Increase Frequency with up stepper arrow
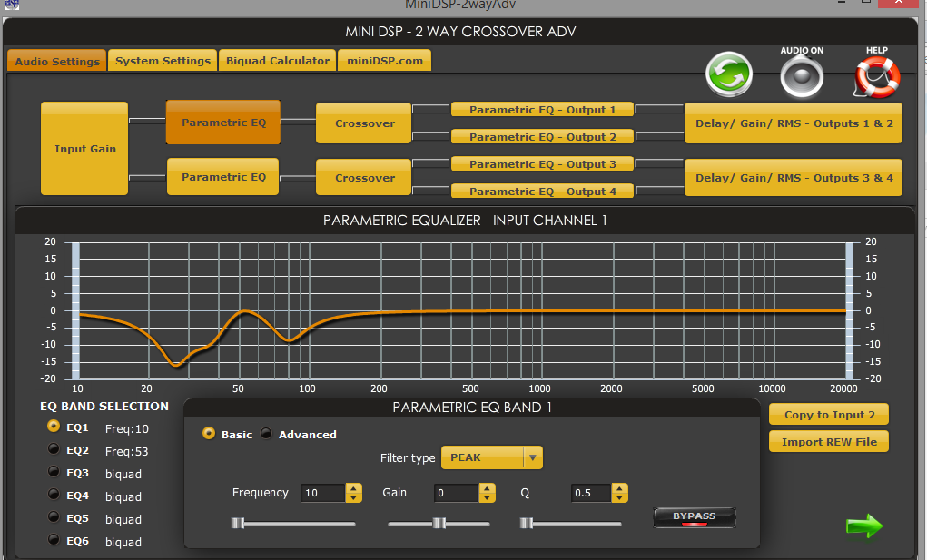The width and height of the screenshot is (927, 560). pos(353,488)
